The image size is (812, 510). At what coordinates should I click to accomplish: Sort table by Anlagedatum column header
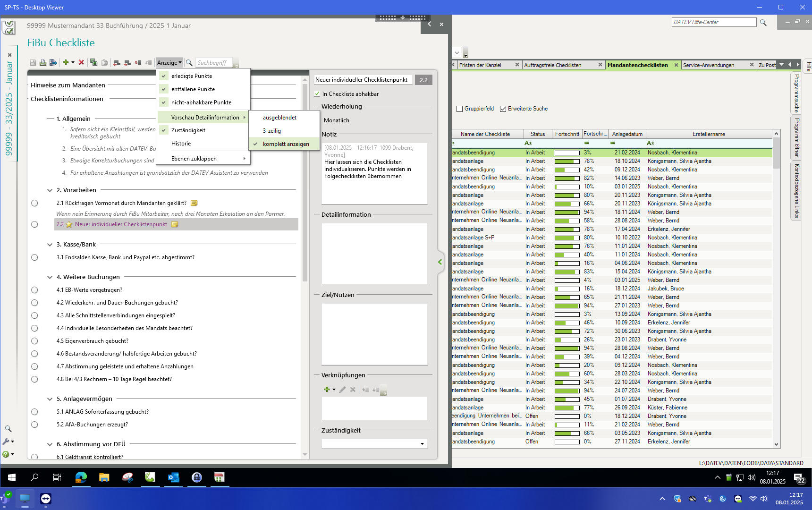pyautogui.click(x=627, y=134)
